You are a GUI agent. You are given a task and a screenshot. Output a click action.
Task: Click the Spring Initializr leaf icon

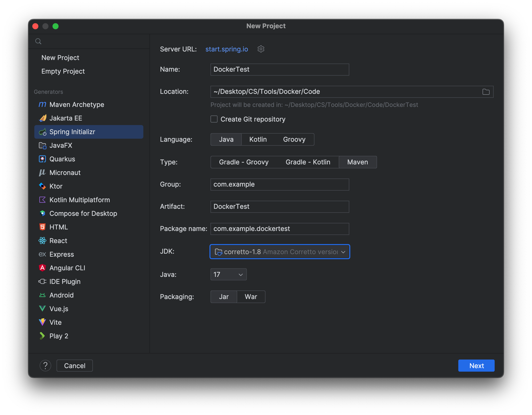42,132
